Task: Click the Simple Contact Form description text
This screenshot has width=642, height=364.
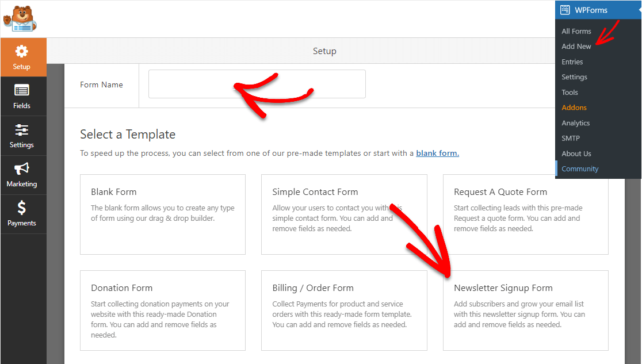Action: pyautogui.click(x=337, y=219)
